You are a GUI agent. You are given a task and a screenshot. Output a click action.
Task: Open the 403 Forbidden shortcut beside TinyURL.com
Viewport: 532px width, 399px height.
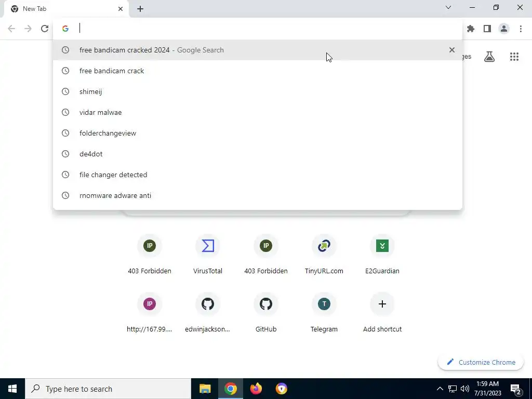266,255
